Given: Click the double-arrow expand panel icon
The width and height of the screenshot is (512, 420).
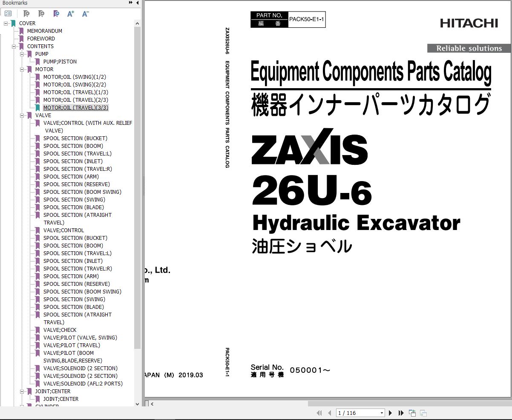Looking at the screenshot, I should click(x=130, y=3).
